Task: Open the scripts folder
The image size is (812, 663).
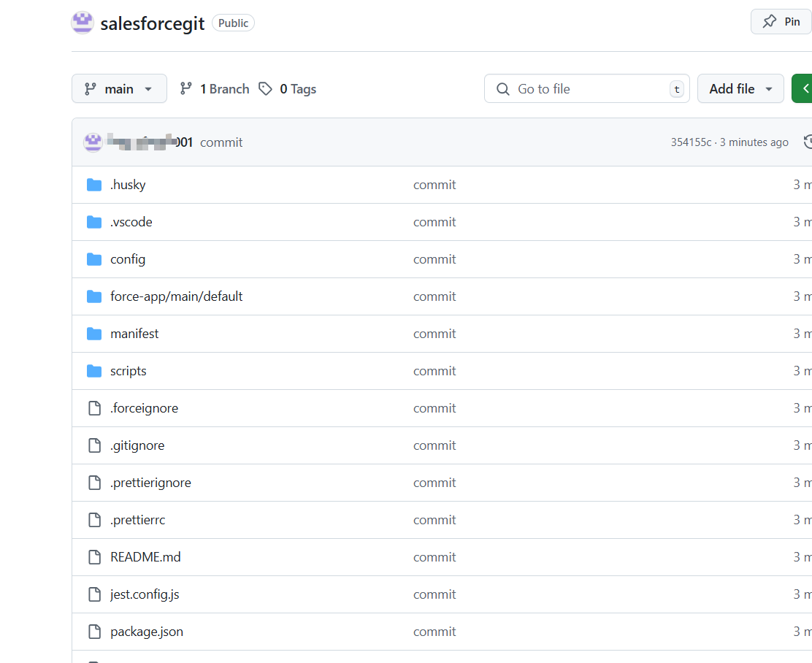Action: click(x=128, y=372)
